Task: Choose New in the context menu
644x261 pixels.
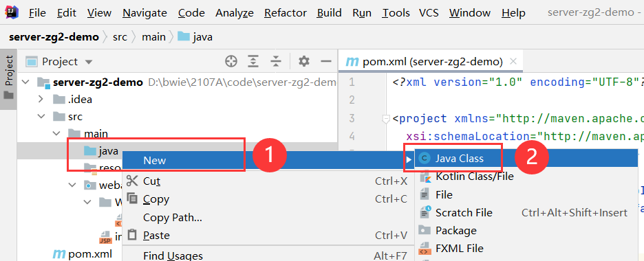Action: tap(268, 160)
